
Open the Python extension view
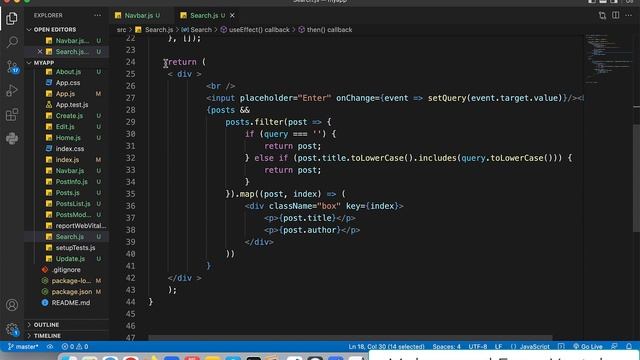point(12,138)
